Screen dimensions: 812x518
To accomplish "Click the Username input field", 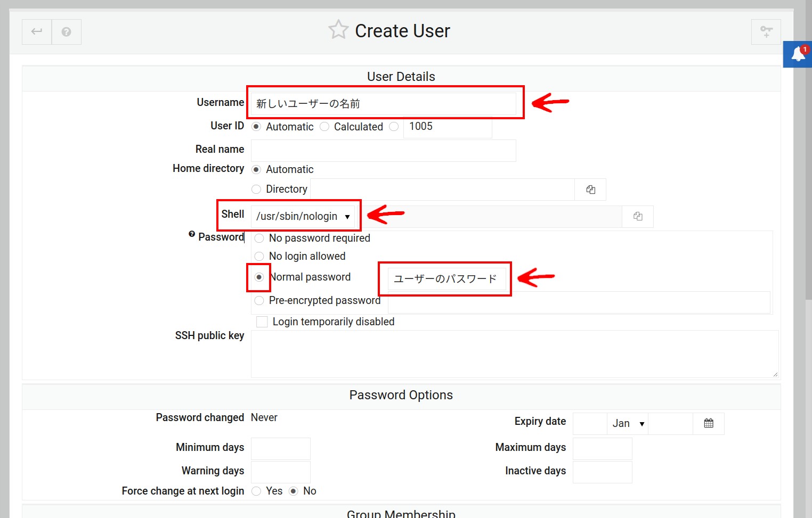I will pos(384,104).
